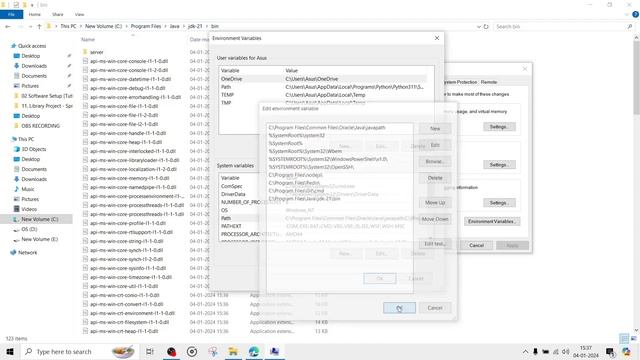The width and height of the screenshot is (640, 360).
Task: Select 'Videos' in navigation pane
Action: tap(29, 209)
